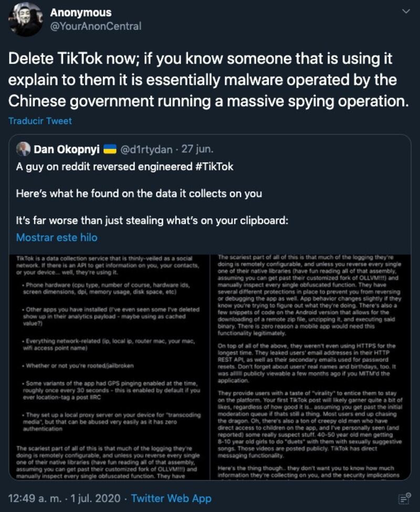Click the Twitter Web App source link
This screenshot has width=420, height=512.
pos(171,498)
